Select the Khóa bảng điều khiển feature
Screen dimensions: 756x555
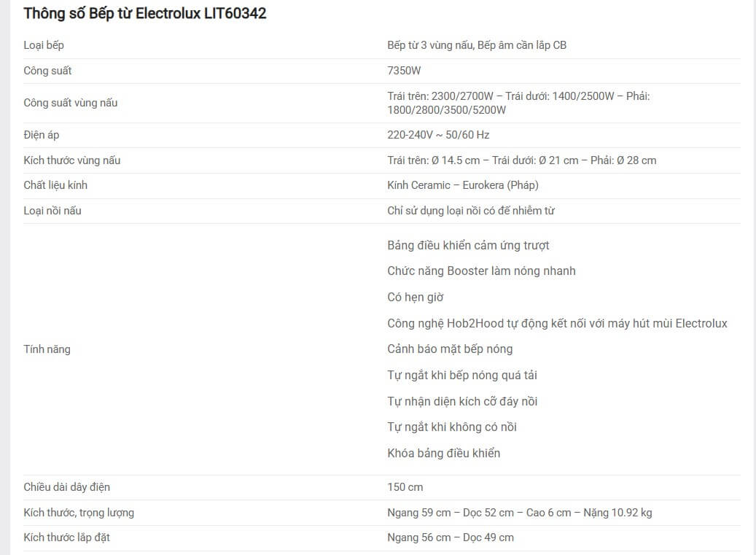pos(443,453)
